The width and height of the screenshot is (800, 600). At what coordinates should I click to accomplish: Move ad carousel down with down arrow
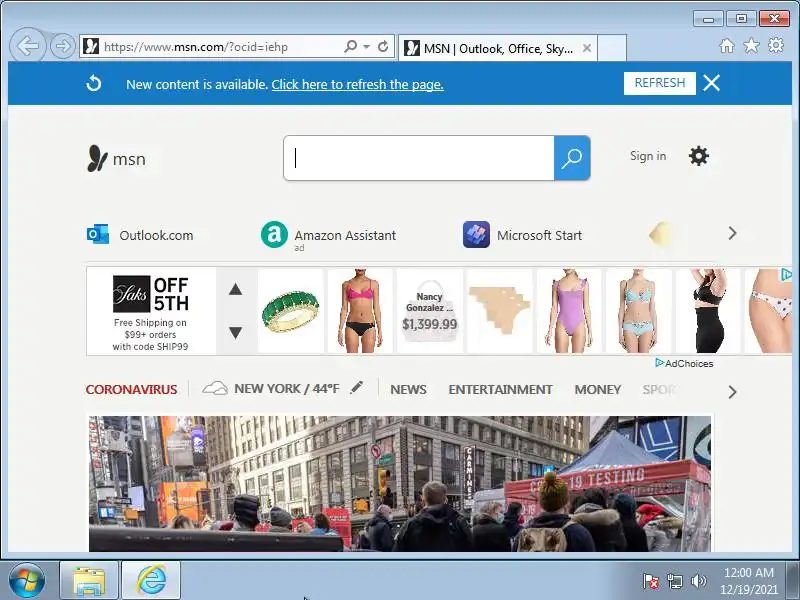(235, 333)
